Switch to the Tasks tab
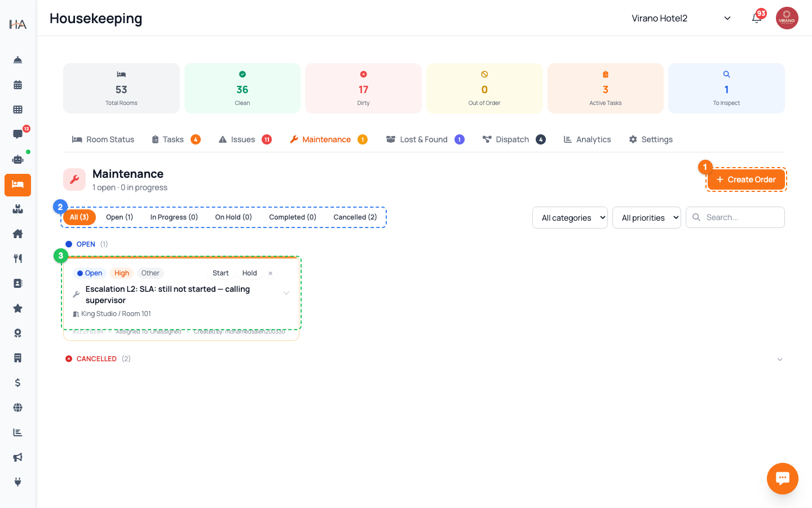This screenshot has width=812, height=508. 176,139
